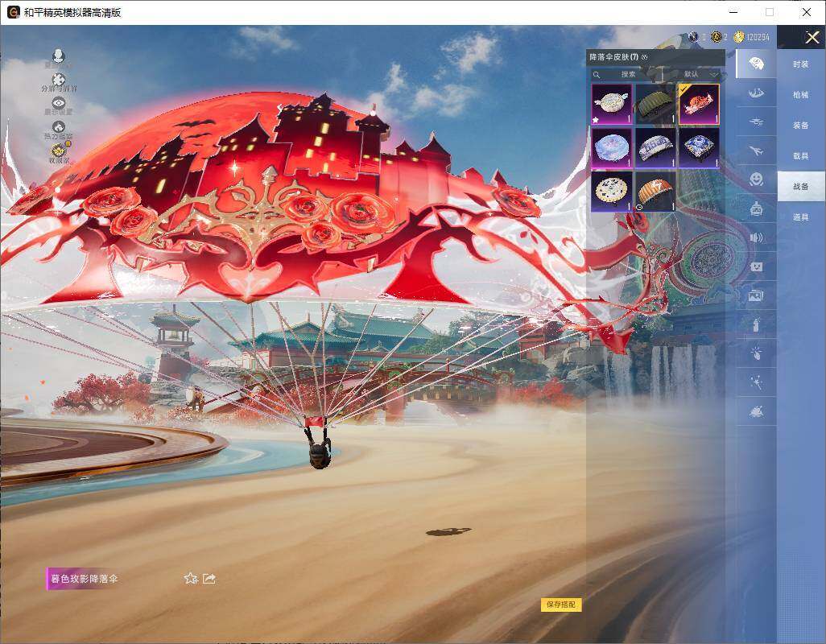The width and height of the screenshot is (826, 644).
Task: Click the picture background category icon
Action: tap(756, 295)
